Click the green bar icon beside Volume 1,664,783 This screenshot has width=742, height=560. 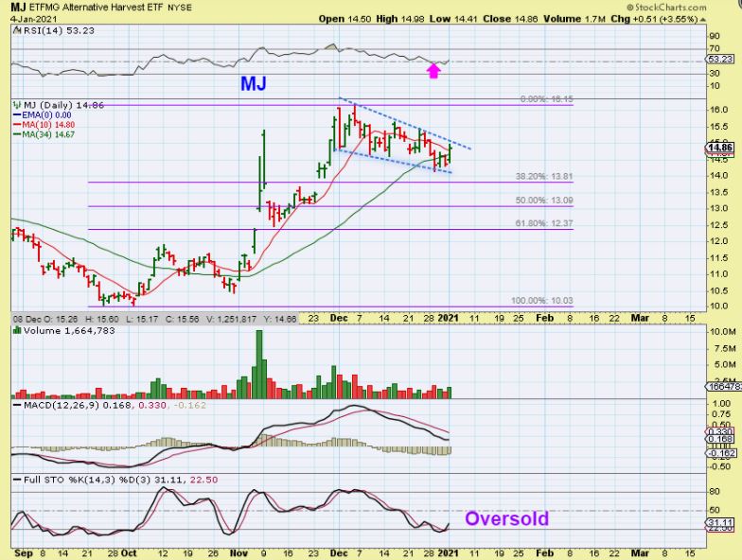click(x=17, y=331)
